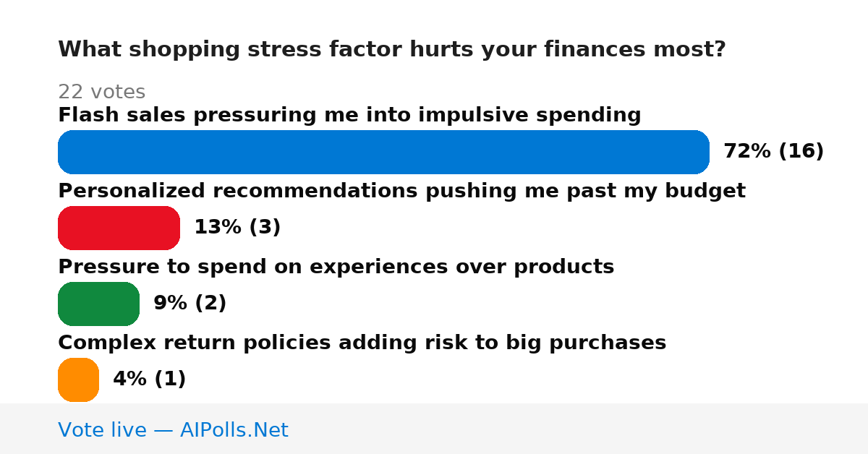Click the '4% (1)' result label
Image resolution: width=868 pixels, height=454 pixels.
click(x=149, y=379)
